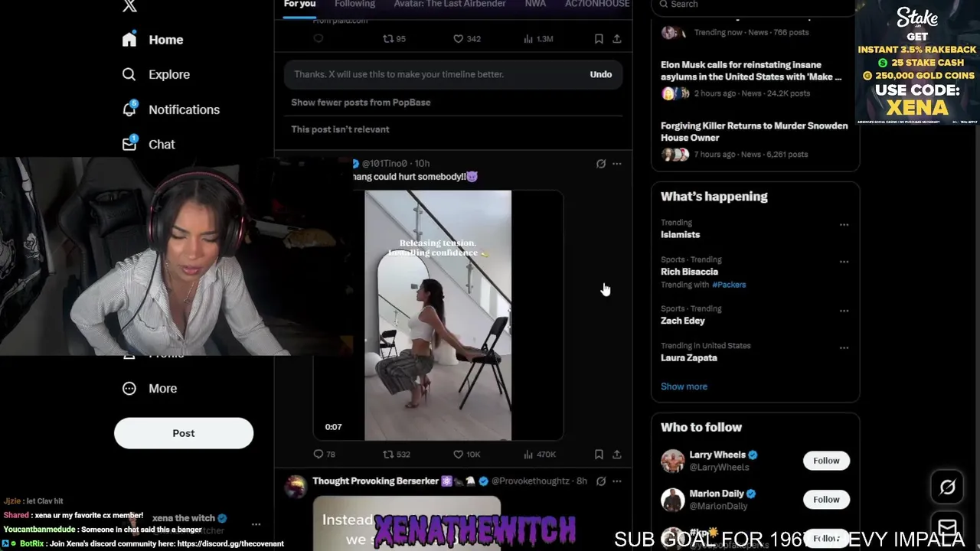Viewport: 980px width, 551px height.
Task: Click into the Search input field
Action: tap(754, 6)
